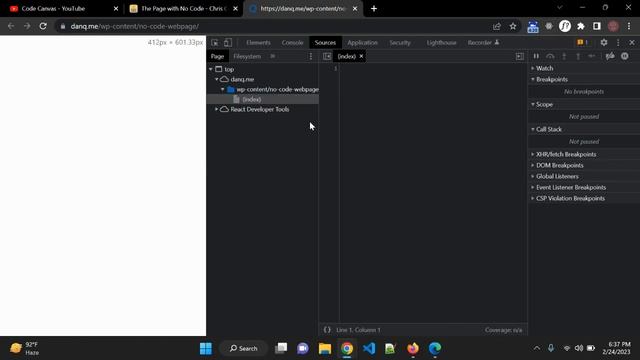Screen dimensions: 640x360
Task: Show more Sources navigator tabs chevron
Action: point(273,56)
